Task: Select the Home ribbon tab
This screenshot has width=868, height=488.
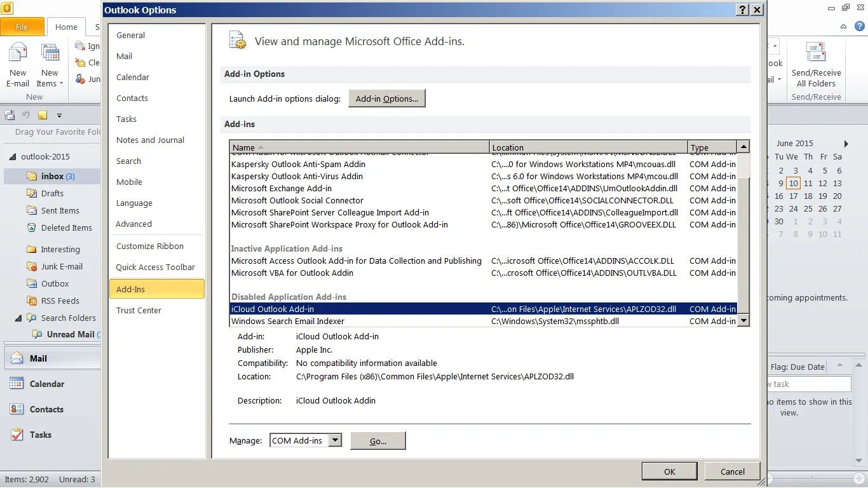Action: click(x=66, y=27)
